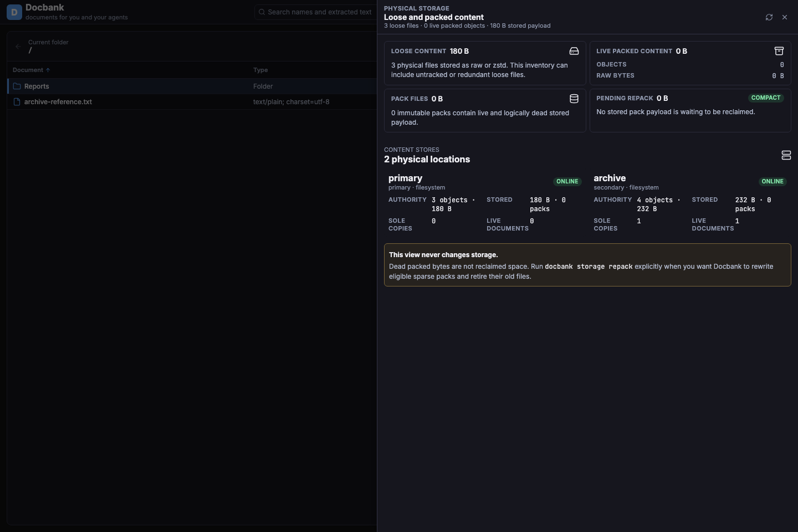Click the primary store '3 objects' authority value
This screenshot has height=532, width=798.
453,204
